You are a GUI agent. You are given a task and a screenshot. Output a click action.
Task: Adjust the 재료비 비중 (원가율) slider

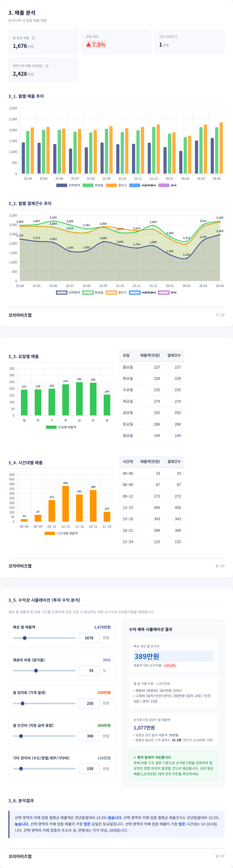click(x=44, y=671)
